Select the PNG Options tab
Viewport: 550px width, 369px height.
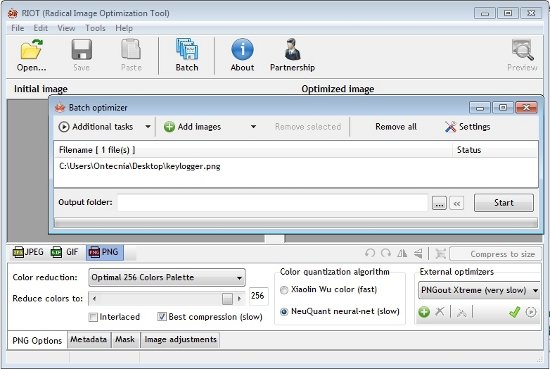(37, 340)
